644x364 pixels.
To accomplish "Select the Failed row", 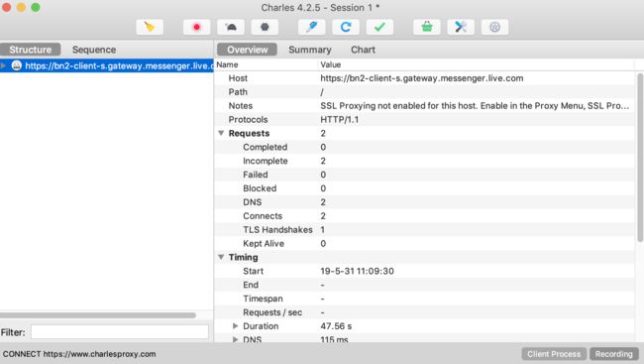I will 425,175.
